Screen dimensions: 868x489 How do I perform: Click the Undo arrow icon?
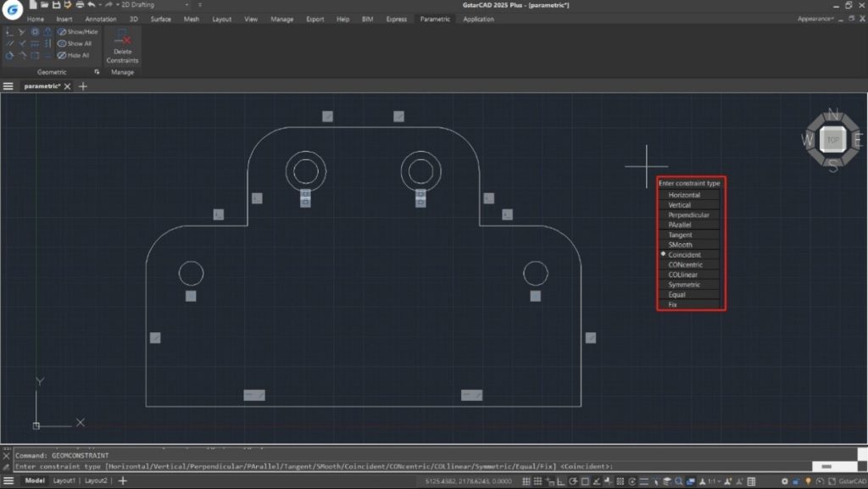(91, 5)
